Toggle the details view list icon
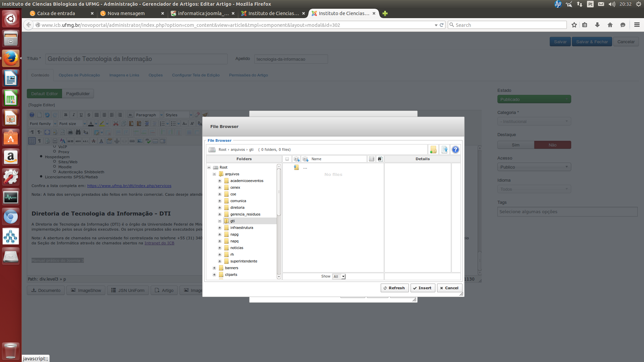Screen dimensions: 644x362 (371, 159)
